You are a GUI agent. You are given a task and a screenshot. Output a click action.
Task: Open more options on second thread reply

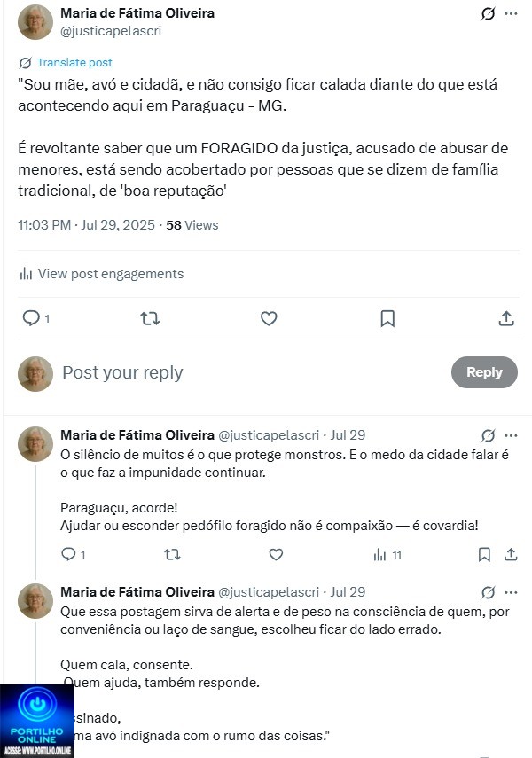(511, 591)
